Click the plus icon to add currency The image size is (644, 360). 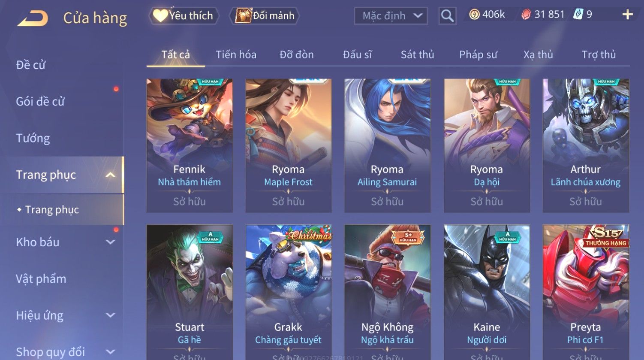(627, 15)
